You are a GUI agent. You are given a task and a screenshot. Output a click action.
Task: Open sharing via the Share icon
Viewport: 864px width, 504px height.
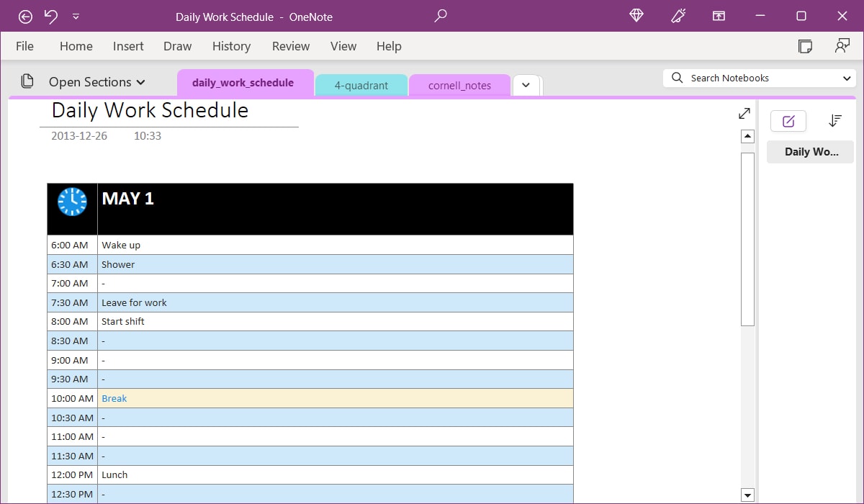(842, 45)
